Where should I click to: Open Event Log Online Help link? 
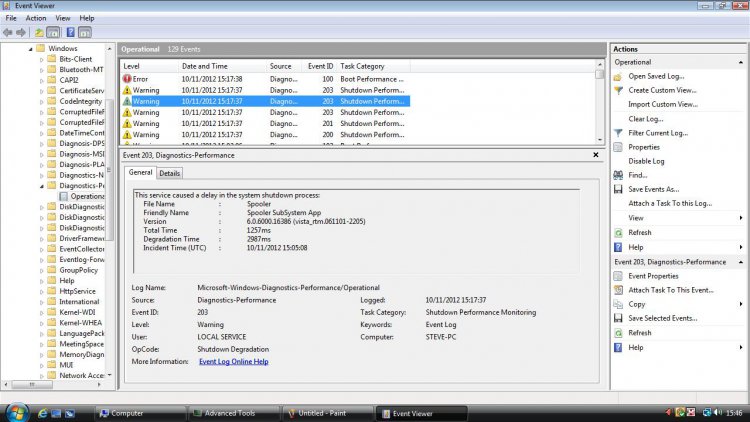pos(233,362)
